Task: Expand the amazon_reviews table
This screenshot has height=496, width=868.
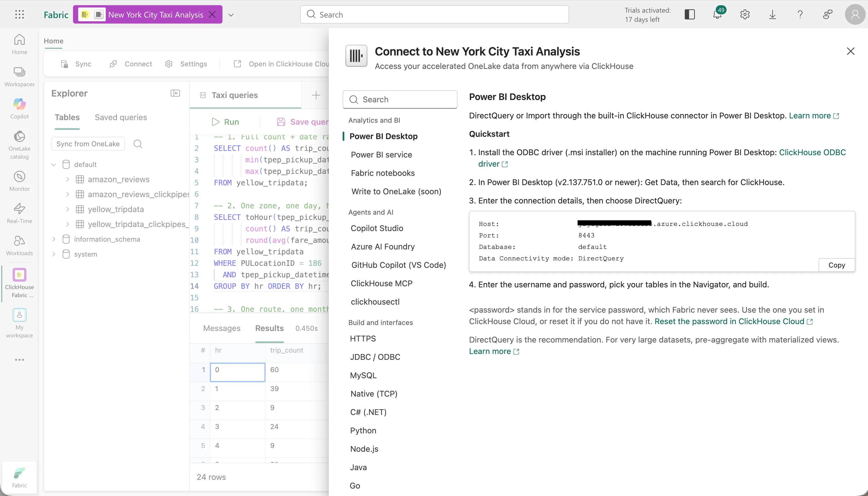Action: pyautogui.click(x=68, y=180)
